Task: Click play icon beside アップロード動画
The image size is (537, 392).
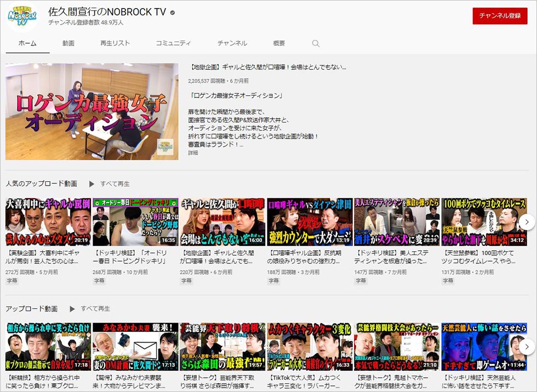Action: point(72,309)
